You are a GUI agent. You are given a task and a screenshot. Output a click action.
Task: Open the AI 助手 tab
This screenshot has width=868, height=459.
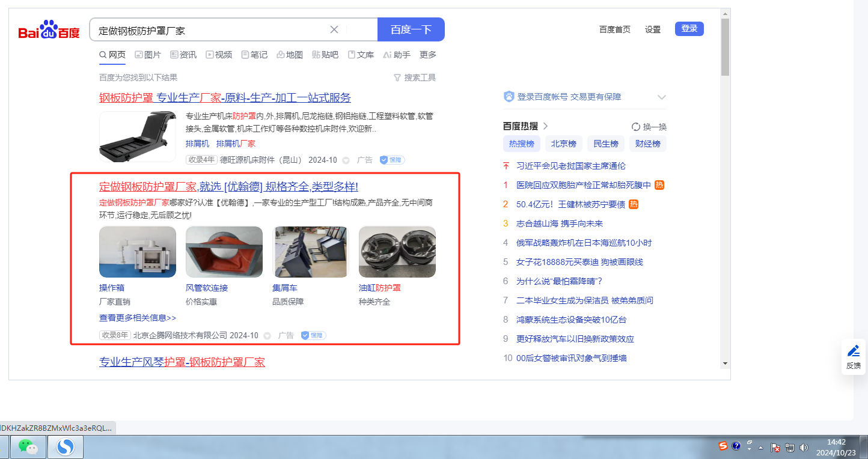[x=397, y=55]
